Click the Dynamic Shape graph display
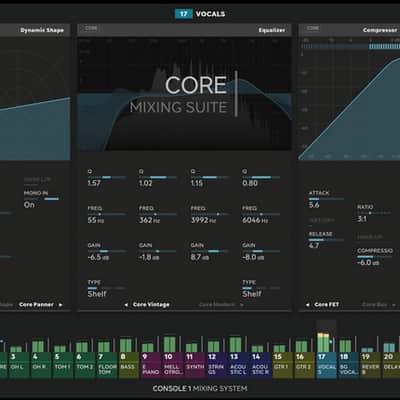The image size is (400, 400). coord(35,98)
